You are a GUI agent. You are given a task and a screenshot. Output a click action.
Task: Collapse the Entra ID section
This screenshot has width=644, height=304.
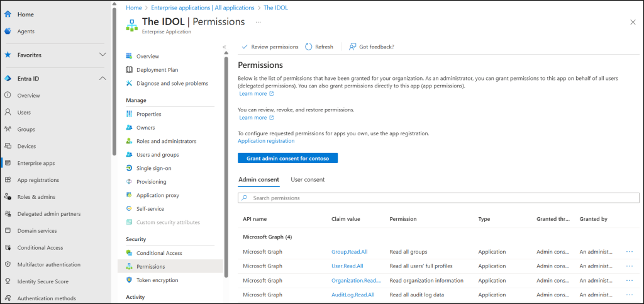click(103, 78)
